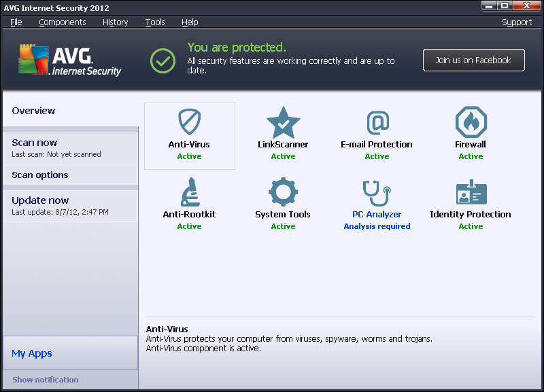544x392 pixels.
Task: Click the AVG Internet Security logo
Action: pyautogui.click(x=69, y=61)
